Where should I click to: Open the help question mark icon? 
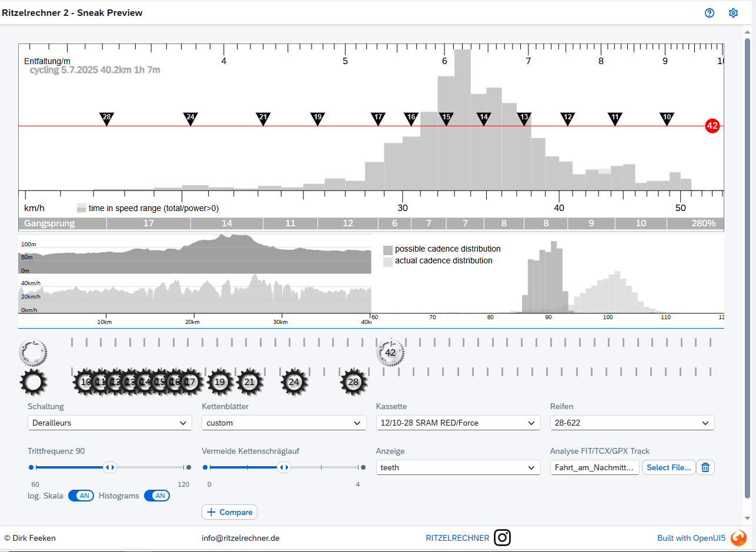(710, 13)
